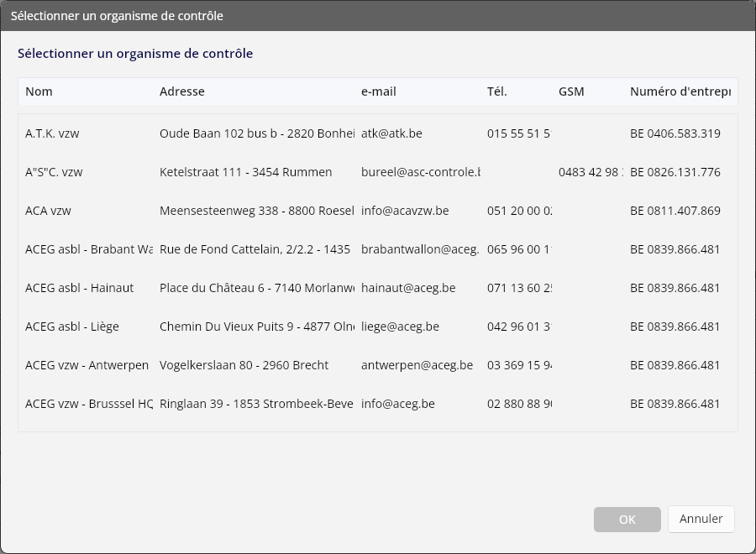Confirm selection with the OK button
The image size is (756, 554).
click(627, 520)
